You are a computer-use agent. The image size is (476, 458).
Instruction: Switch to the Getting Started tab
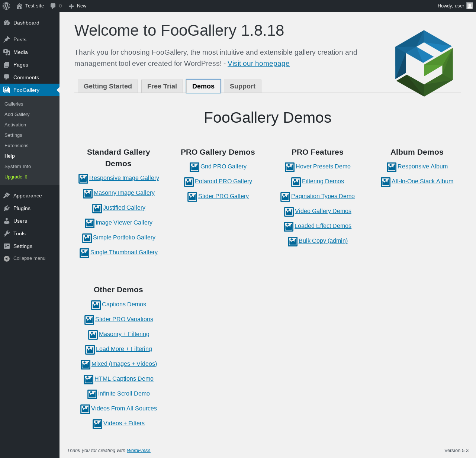pyautogui.click(x=108, y=86)
